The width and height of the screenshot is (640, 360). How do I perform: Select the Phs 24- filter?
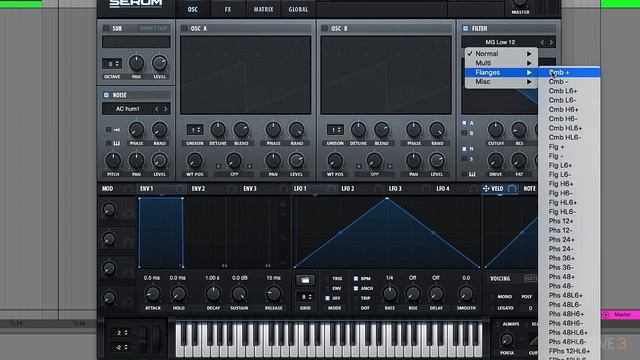click(x=569, y=249)
